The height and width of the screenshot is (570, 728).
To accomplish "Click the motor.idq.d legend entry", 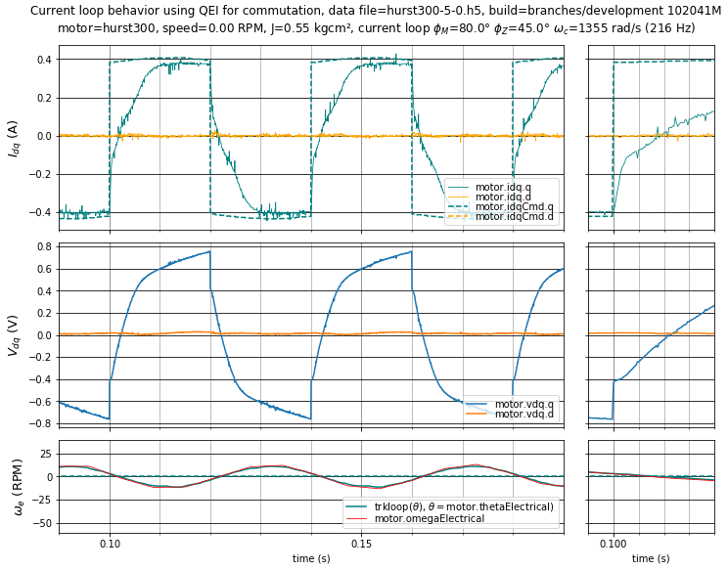I will [516, 197].
